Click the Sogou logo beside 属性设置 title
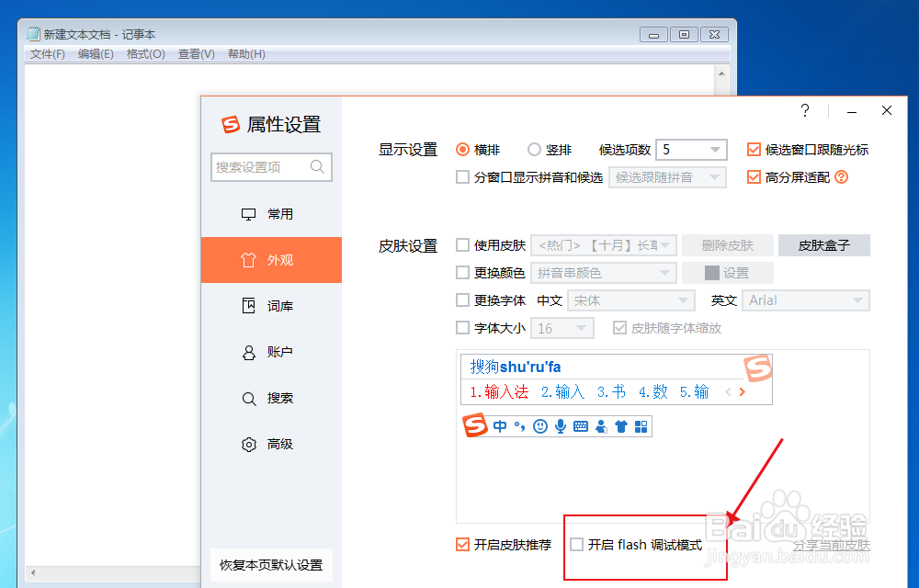 (231, 124)
